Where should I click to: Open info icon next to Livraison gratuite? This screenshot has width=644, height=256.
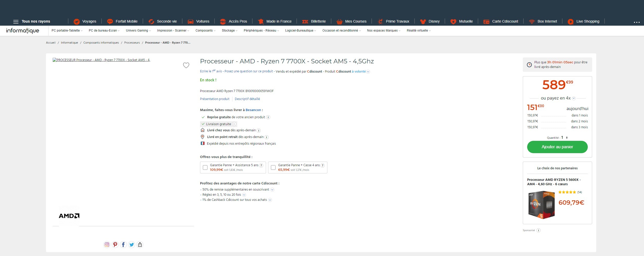click(x=234, y=124)
